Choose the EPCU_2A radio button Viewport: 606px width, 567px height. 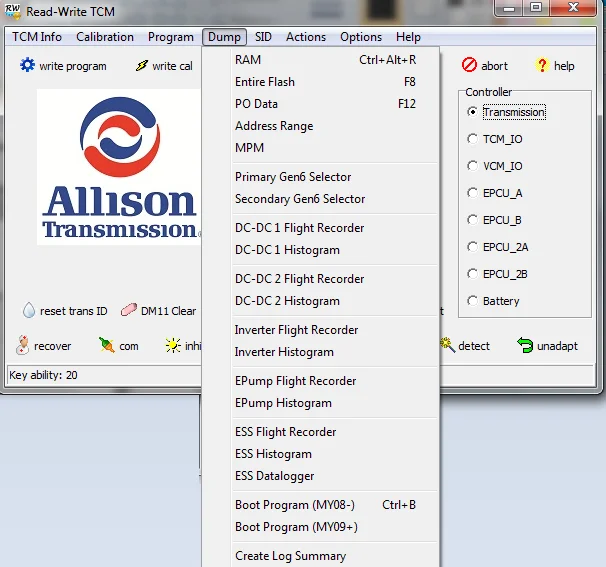pyautogui.click(x=472, y=247)
